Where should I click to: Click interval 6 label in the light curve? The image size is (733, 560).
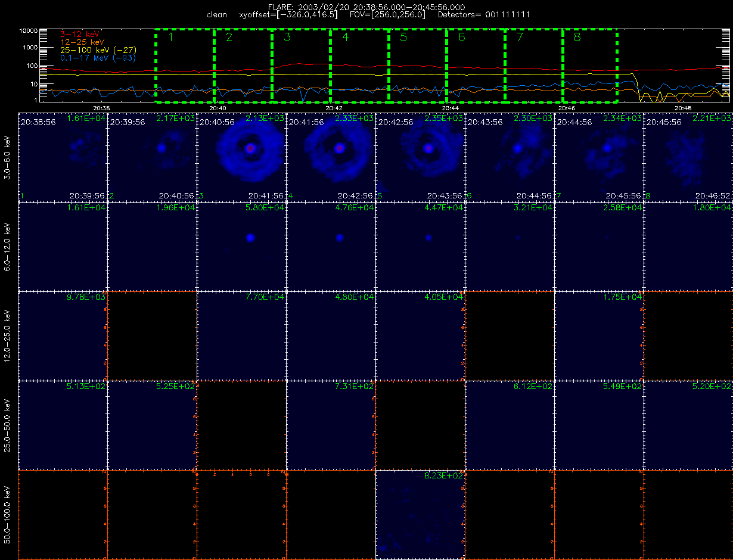[461, 38]
